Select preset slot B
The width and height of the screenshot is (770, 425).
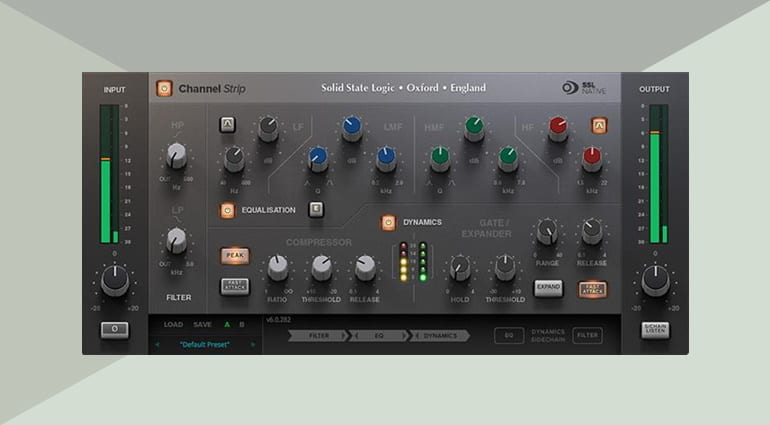click(x=242, y=325)
